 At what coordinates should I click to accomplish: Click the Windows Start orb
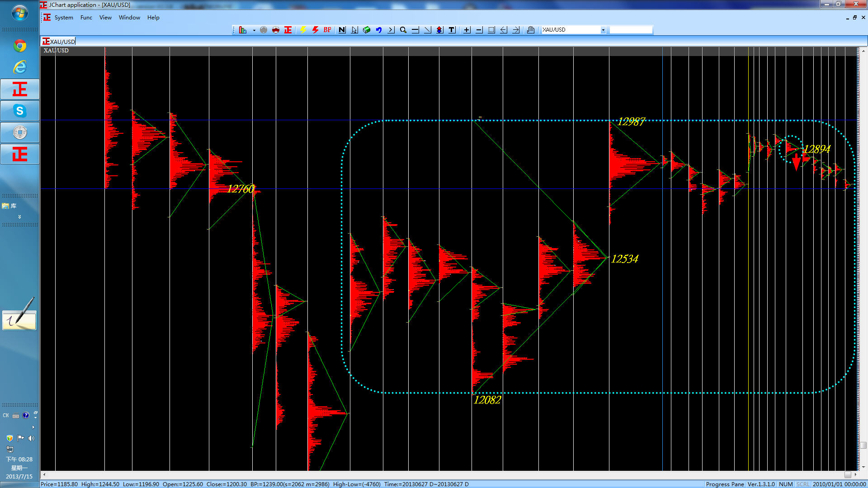click(x=19, y=13)
